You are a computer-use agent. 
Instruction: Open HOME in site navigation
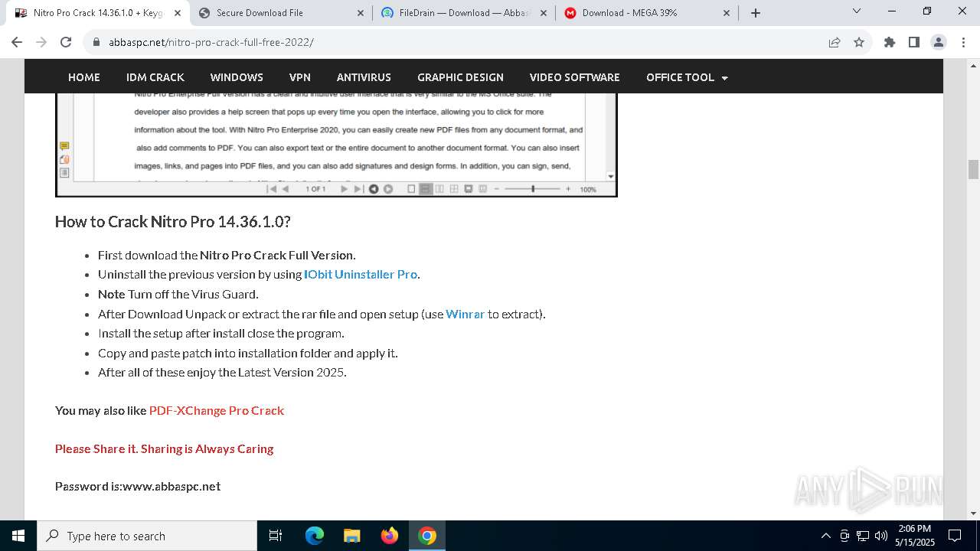(84, 77)
